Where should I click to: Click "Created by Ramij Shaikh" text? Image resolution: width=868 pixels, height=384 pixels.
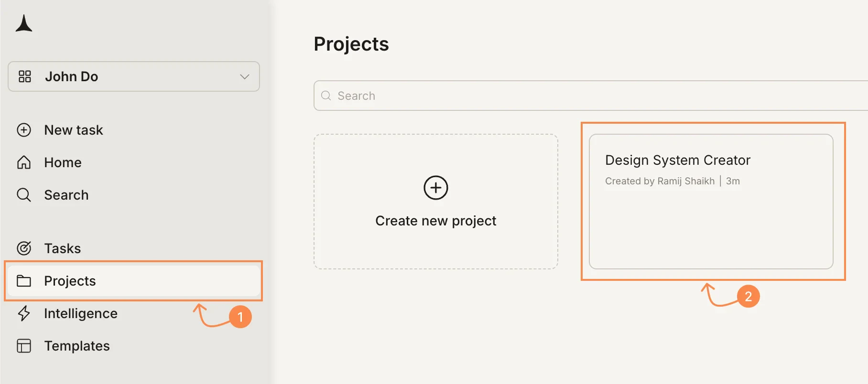pos(660,181)
